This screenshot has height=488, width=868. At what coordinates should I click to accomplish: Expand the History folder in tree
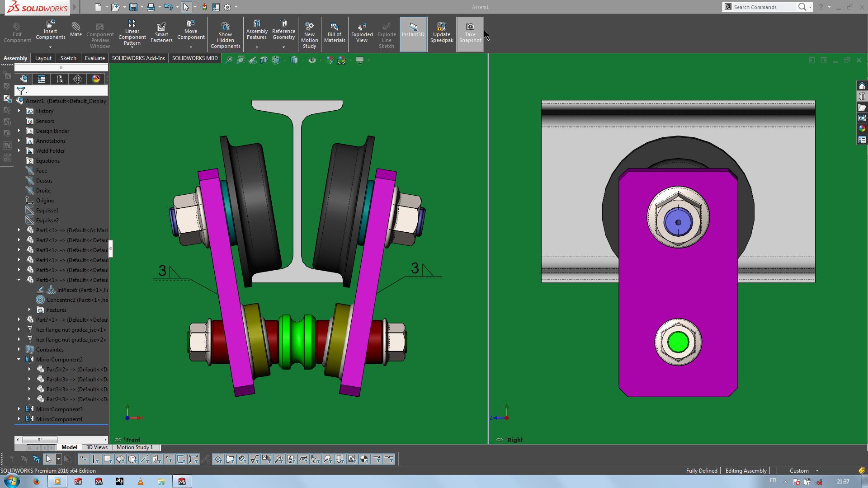(19, 111)
